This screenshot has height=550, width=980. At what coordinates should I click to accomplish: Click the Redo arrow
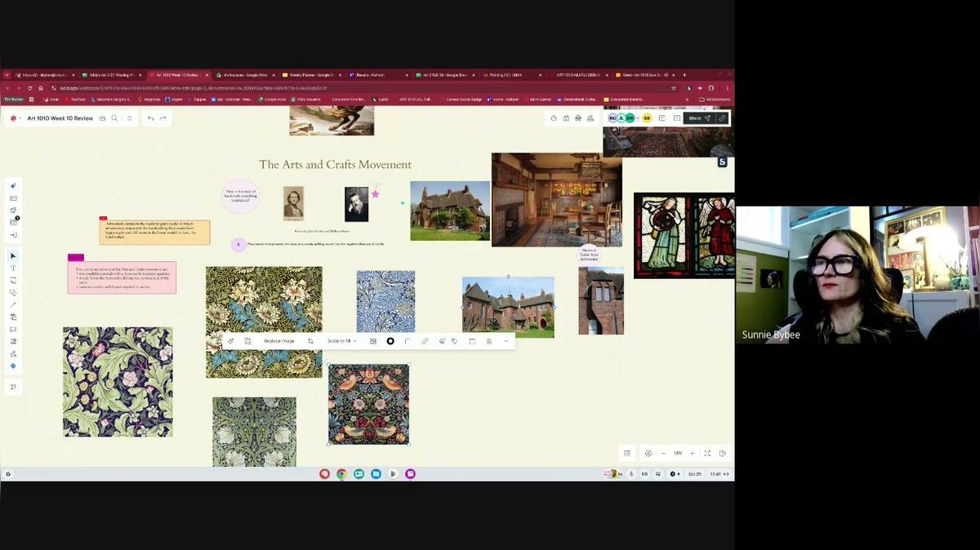pos(163,118)
